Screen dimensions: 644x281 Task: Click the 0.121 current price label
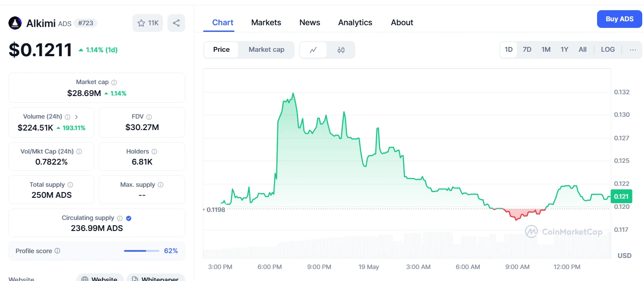[x=621, y=196]
